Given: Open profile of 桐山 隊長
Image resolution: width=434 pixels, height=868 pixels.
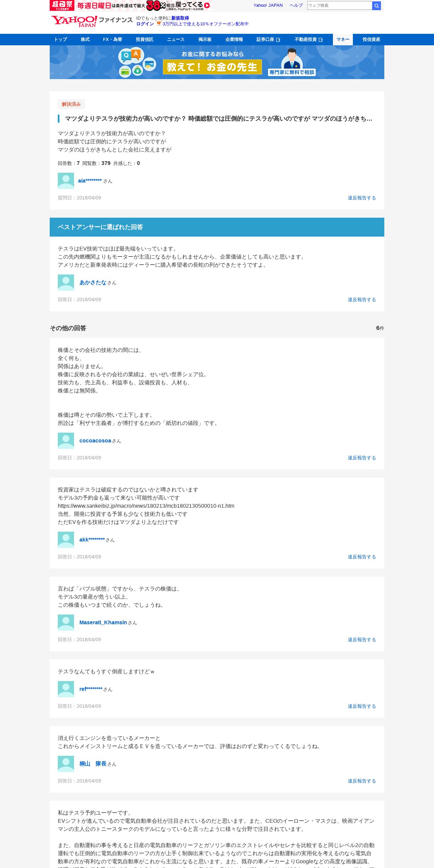Looking at the screenshot, I should click(x=93, y=764).
